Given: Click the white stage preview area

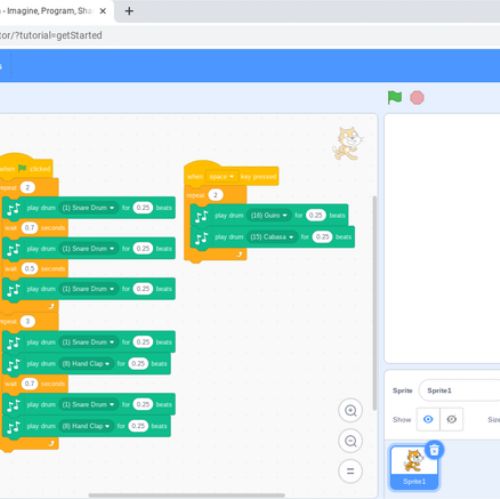Looking at the screenshot, I should 442,238.
